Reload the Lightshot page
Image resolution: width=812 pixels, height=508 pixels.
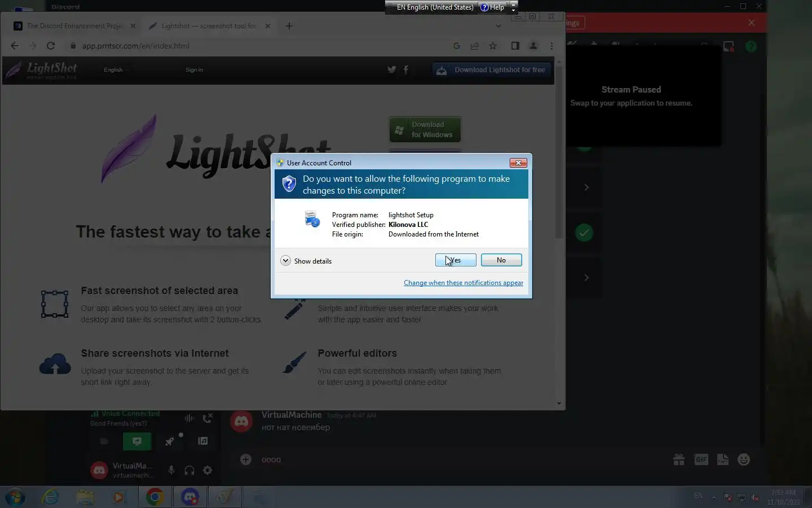(51, 46)
